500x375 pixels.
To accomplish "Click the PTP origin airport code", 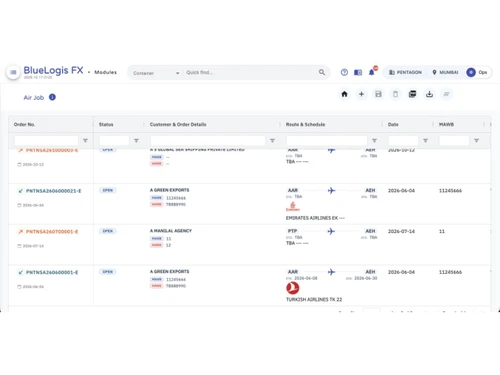I will click(x=292, y=231).
